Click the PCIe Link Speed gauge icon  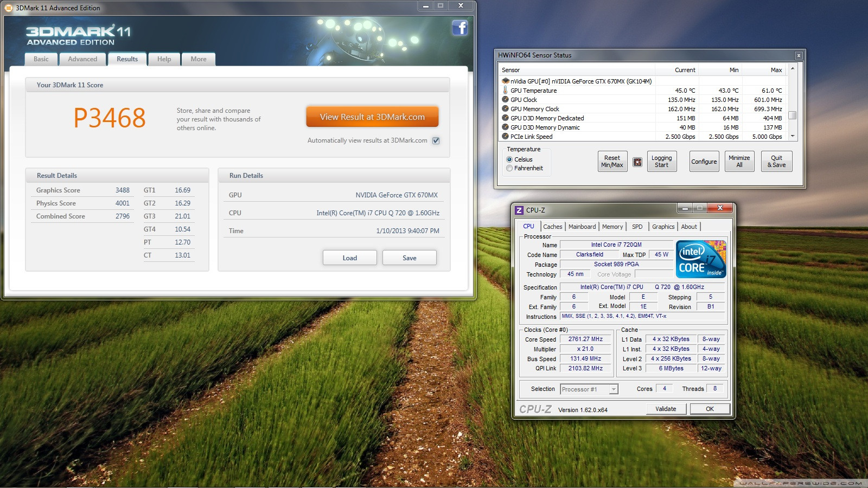tap(506, 137)
